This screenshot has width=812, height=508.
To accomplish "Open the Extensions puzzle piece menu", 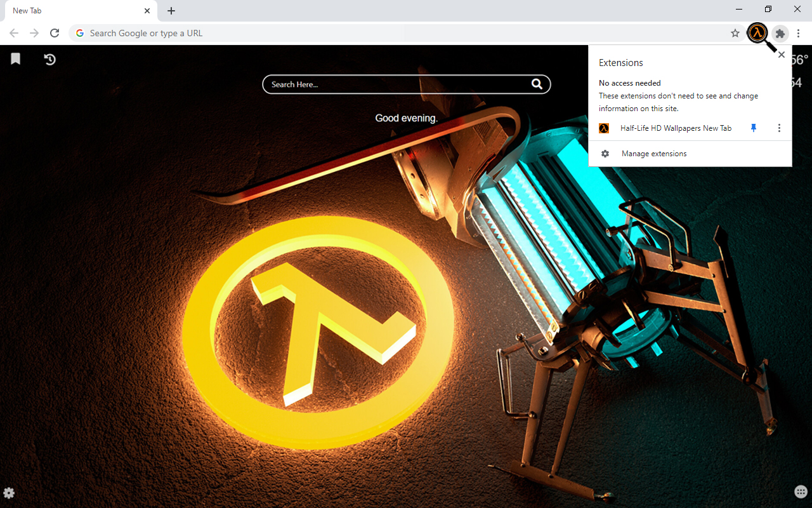I will (x=780, y=33).
